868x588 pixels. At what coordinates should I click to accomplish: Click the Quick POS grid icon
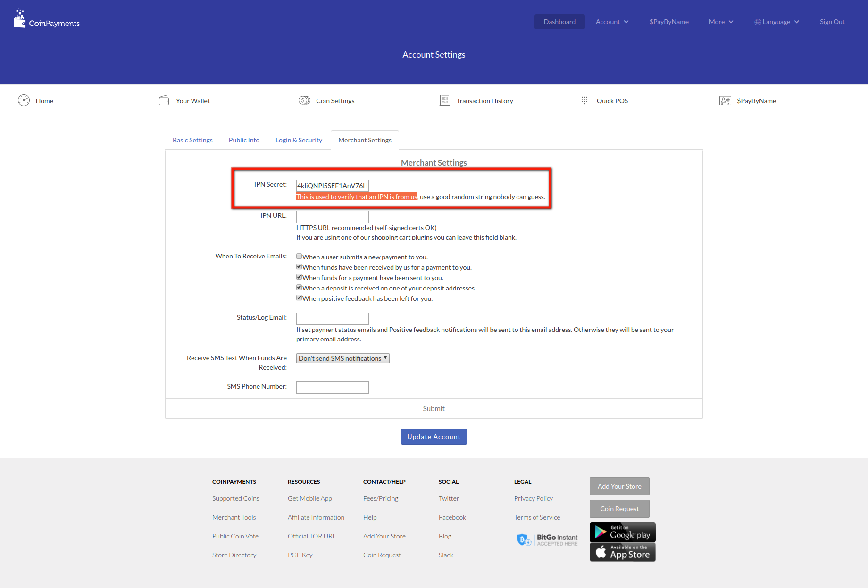coord(584,100)
